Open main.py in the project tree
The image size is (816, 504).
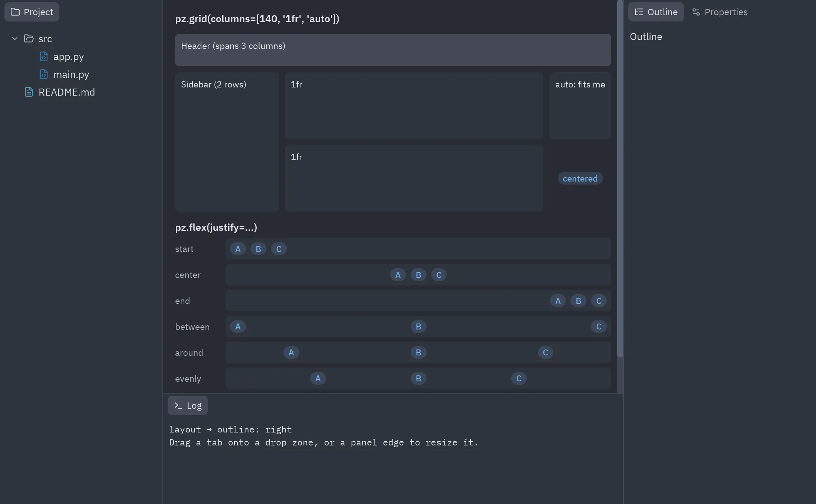[x=71, y=74]
